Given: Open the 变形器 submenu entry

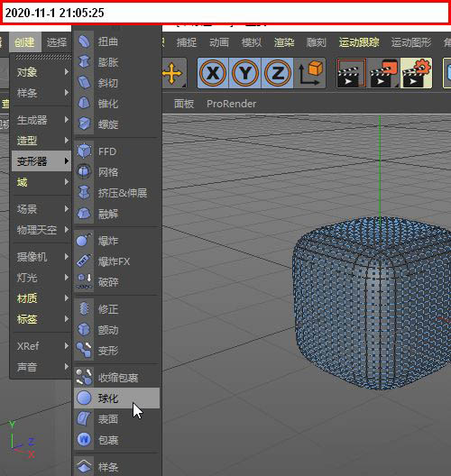Looking at the screenshot, I should (41, 161).
